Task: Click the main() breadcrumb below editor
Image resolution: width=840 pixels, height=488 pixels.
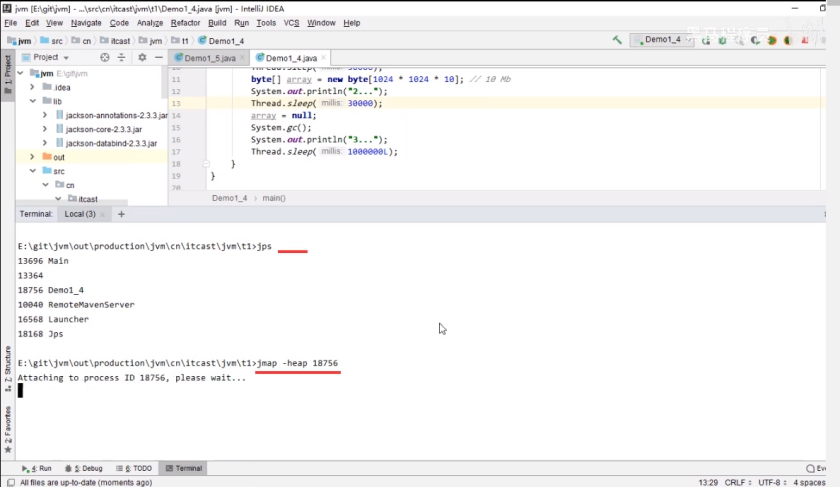Action: tap(274, 198)
